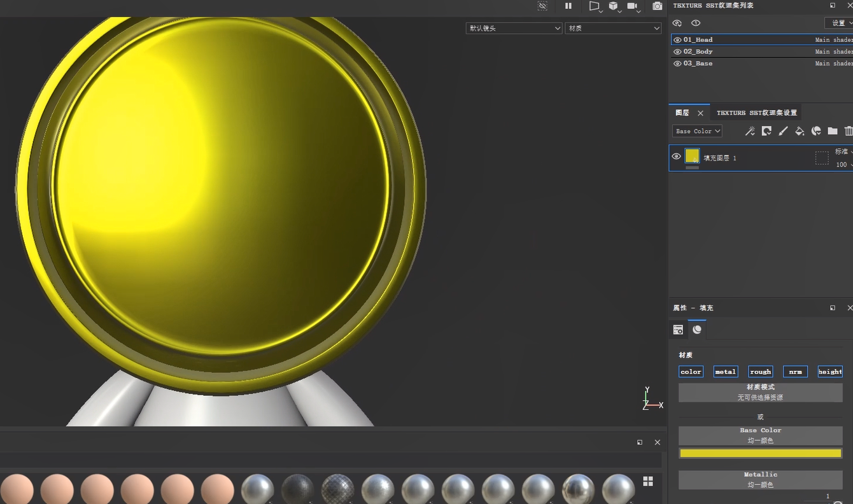Hide the 03_Base texture set
This screenshot has width=853, height=504.
tap(677, 63)
